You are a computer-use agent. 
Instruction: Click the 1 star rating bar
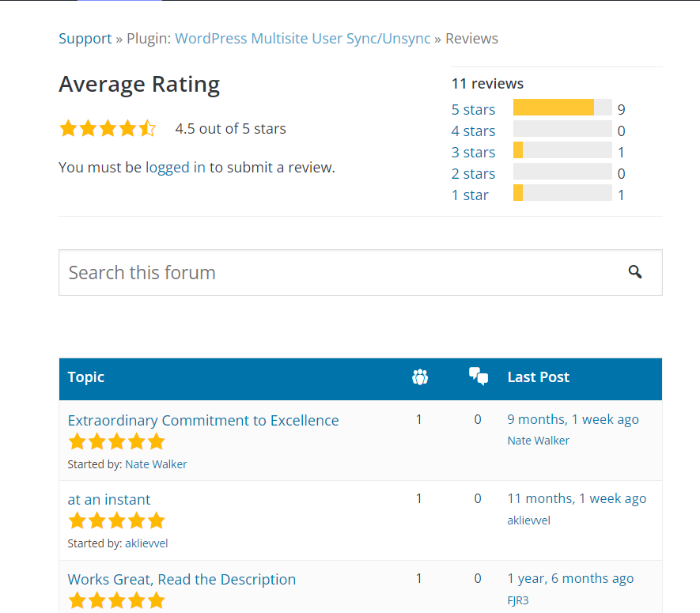point(562,193)
